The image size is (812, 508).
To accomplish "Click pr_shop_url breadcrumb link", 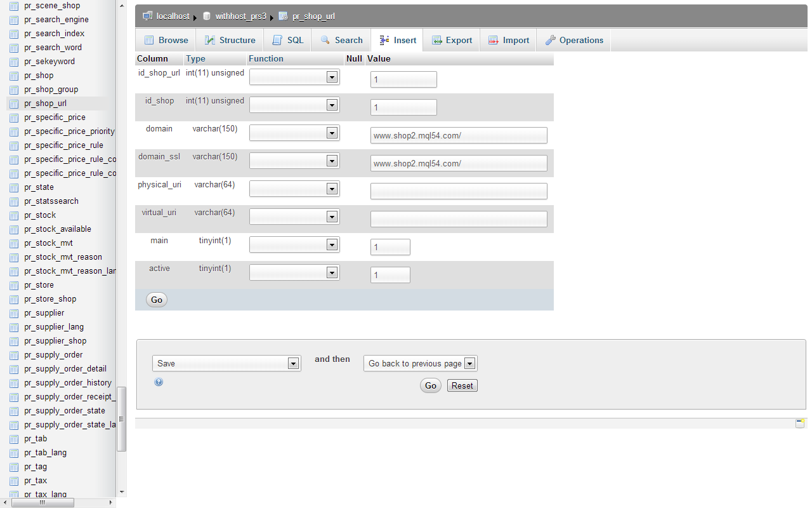I will click(x=313, y=16).
